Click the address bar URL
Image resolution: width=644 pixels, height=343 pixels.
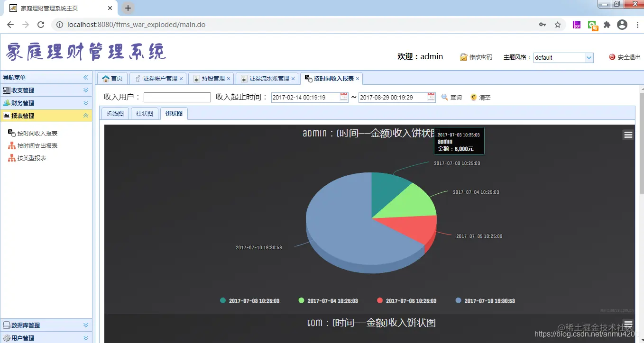click(137, 25)
